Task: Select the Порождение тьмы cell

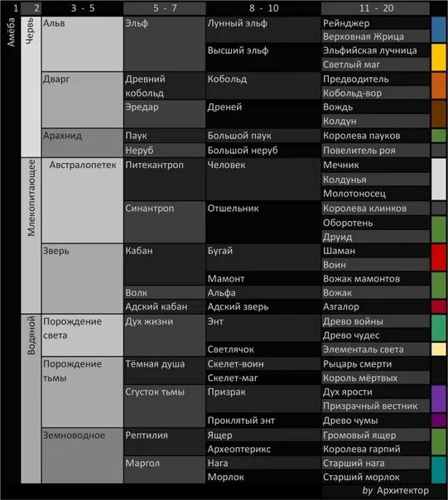Action: point(82,392)
